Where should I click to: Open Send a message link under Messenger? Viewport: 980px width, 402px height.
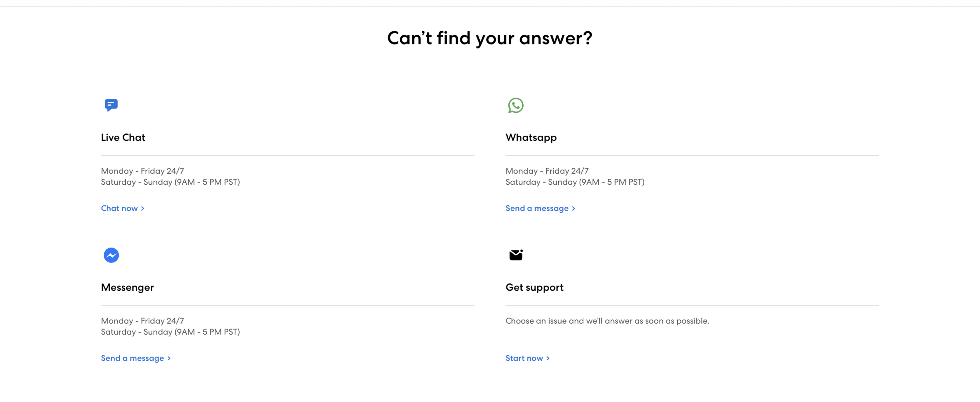pyautogui.click(x=136, y=358)
